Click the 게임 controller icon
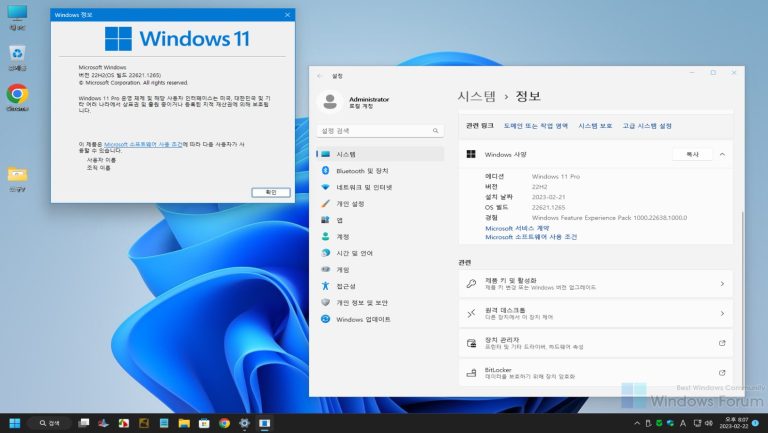Viewport: 768px width, 433px height. coord(325,269)
